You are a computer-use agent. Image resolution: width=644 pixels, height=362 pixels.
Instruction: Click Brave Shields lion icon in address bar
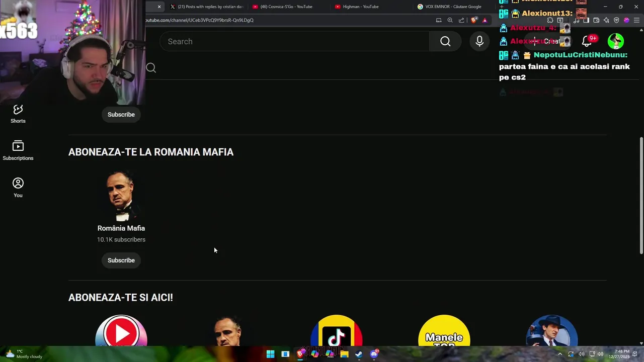[474, 20]
